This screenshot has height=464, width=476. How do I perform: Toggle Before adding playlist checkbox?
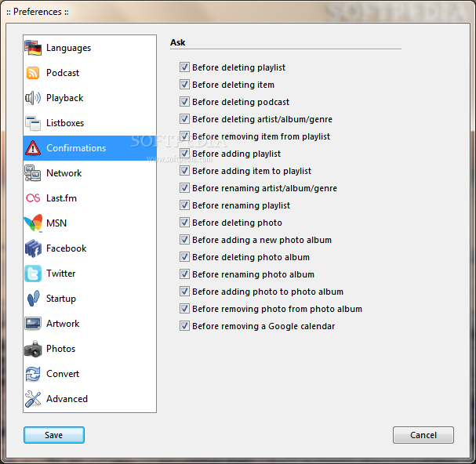click(x=184, y=154)
